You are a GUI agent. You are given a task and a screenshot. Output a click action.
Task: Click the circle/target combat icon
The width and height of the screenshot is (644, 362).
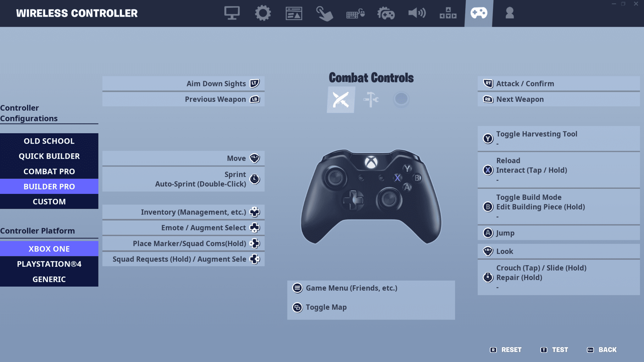coord(401,99)
